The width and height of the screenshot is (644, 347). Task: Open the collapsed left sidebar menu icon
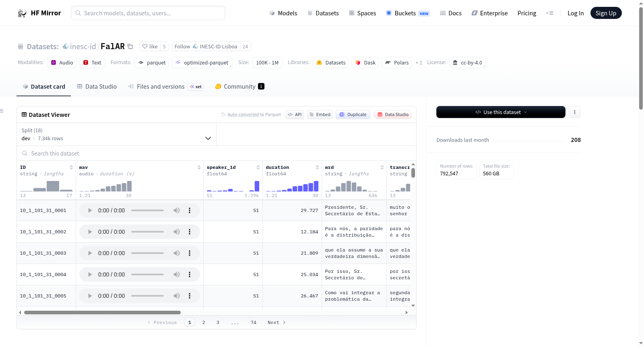point(2,111)
